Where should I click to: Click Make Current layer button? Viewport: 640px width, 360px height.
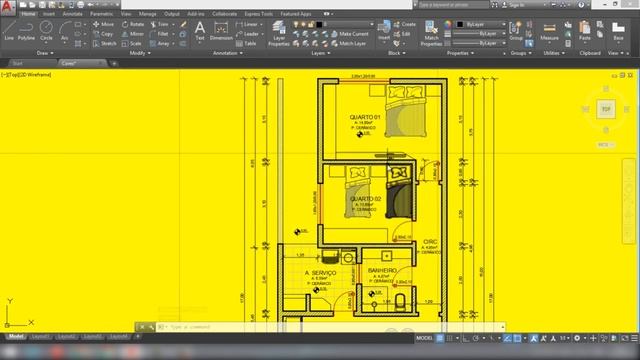point(350,34)
